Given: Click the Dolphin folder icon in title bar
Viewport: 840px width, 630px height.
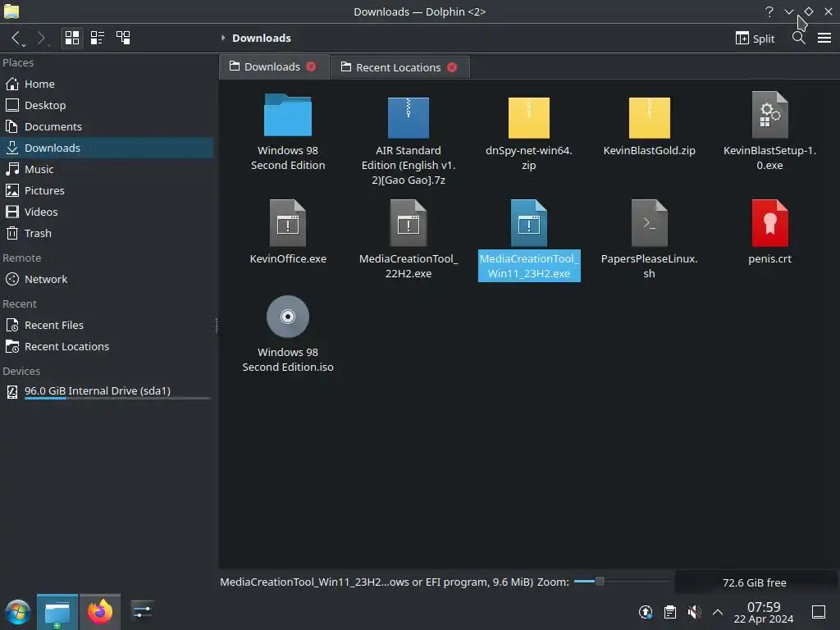Looking at the screenshot, I should [11, 11].
